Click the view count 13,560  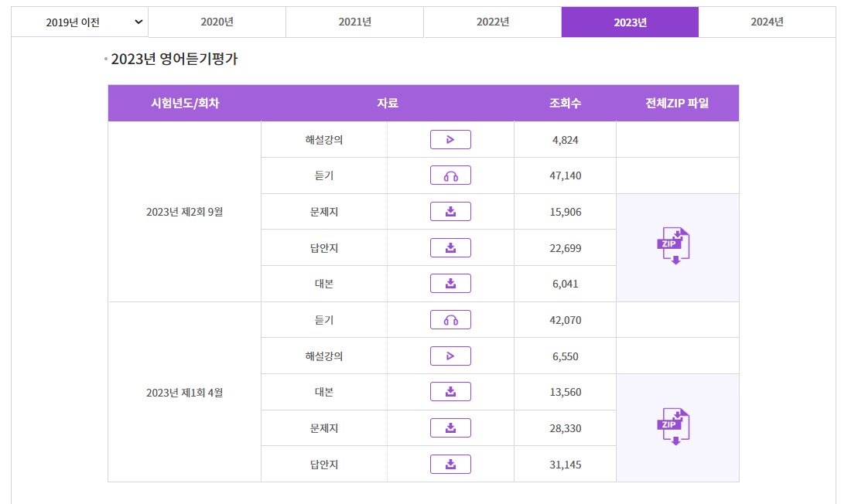pos(566,392)
